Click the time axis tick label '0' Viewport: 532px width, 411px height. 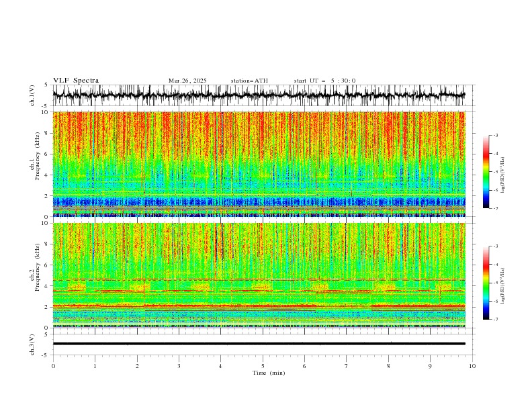(53, 366)
